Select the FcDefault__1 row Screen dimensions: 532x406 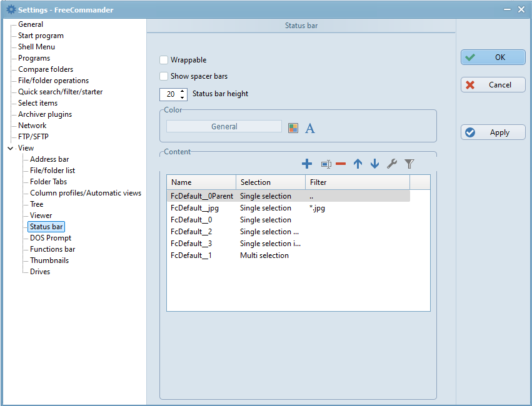tap(288, 255)
